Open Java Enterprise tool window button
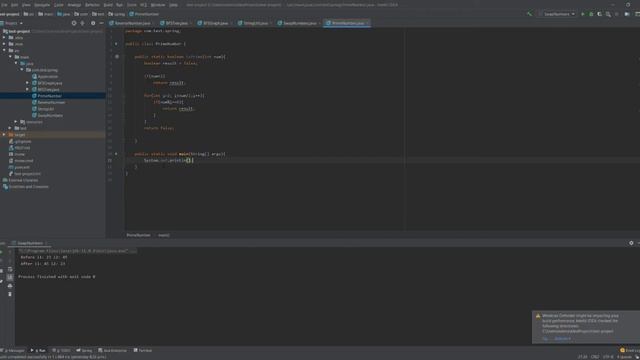The image size is (640, 360). click(x=113, y=350)
